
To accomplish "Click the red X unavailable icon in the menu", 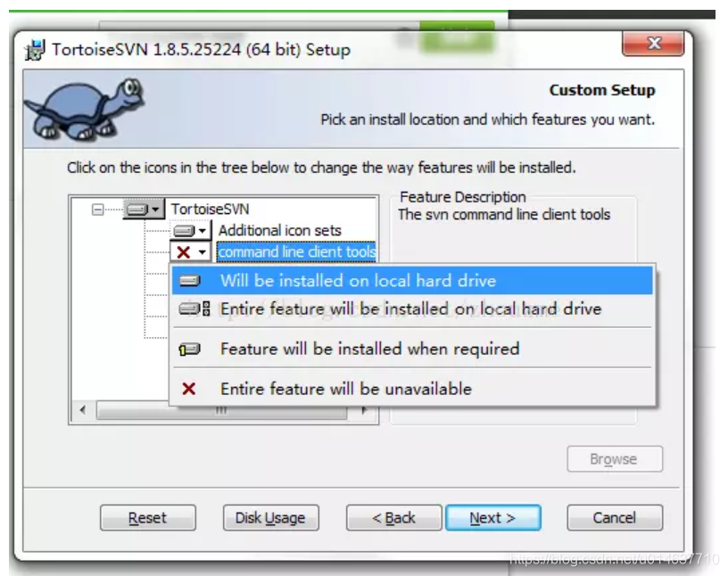I will (x=189, y=389).
